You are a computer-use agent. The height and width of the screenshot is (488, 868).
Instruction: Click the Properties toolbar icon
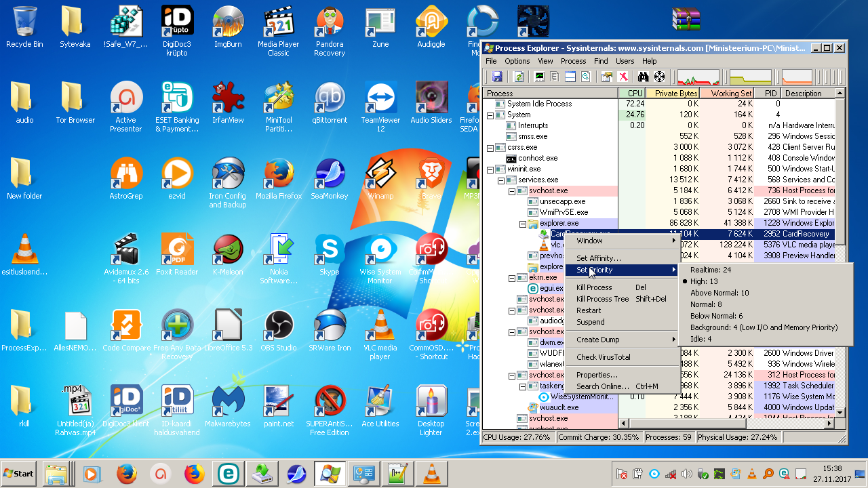coord(607,77)
